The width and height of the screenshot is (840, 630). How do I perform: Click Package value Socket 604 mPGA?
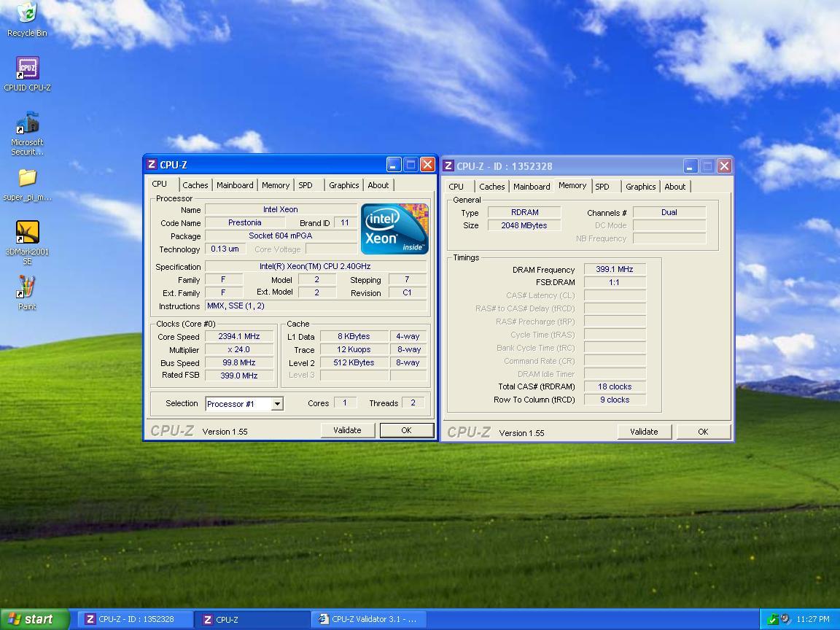[x=281, y=236]
